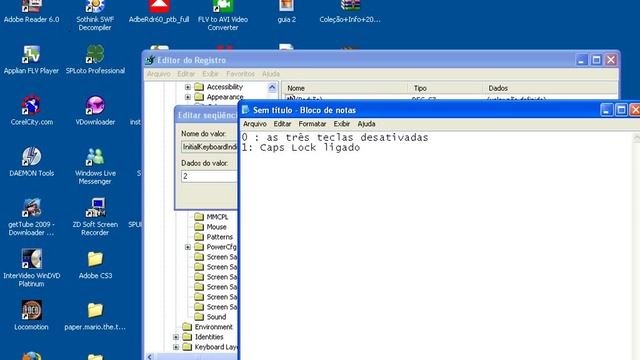Maximize the Notepad window

[x=621, y=110]
